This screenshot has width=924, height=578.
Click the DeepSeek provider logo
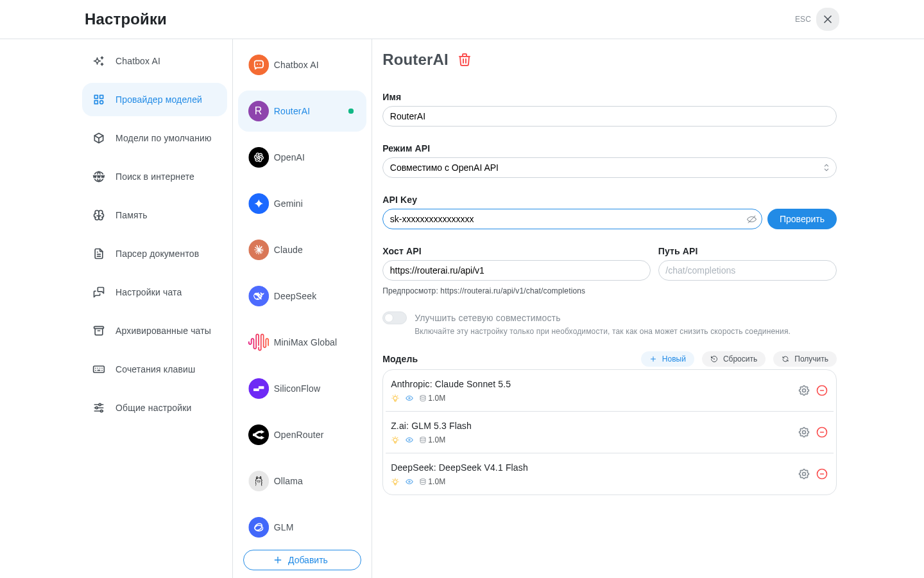(x=259, y=296)
